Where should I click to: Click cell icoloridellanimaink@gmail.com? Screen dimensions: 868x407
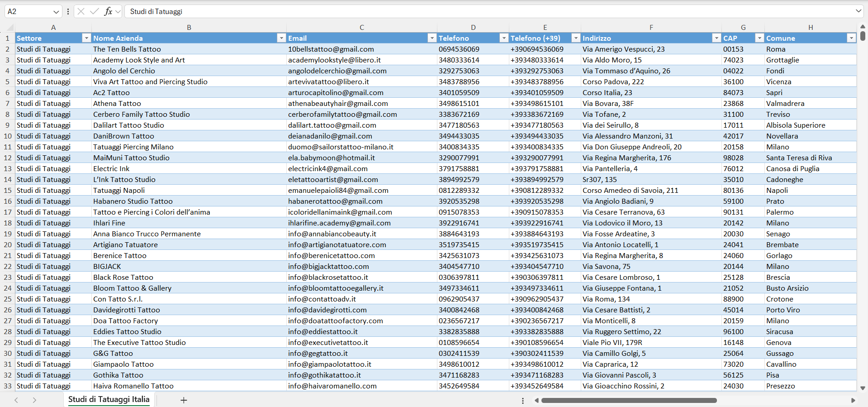pyautogui.click(x=362, y=212)
